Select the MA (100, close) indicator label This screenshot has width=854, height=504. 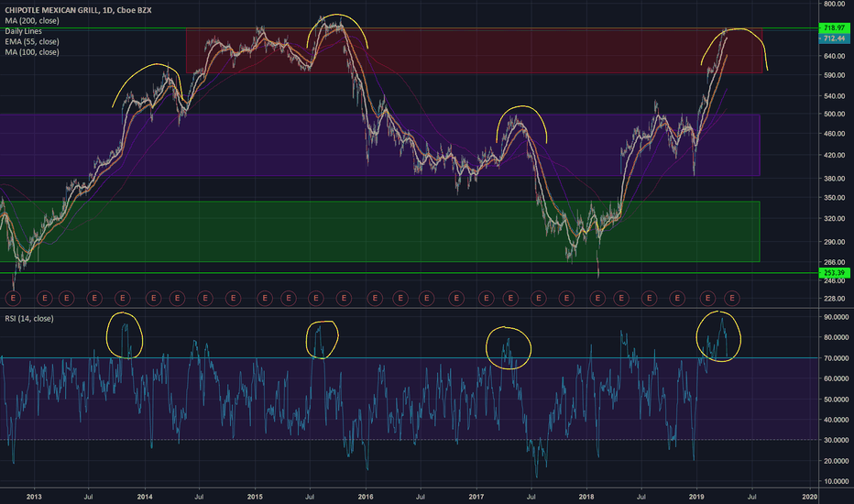coord(32,52)
